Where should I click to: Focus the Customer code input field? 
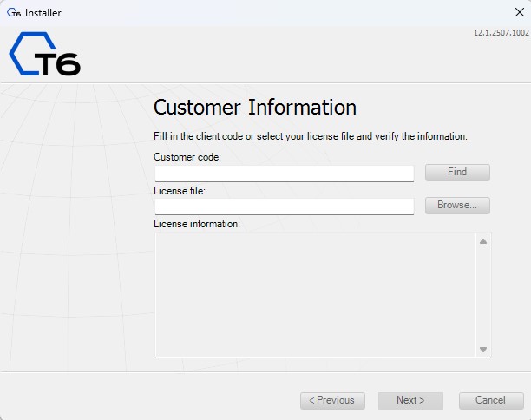pyautogui.click(x=284, y=174)
